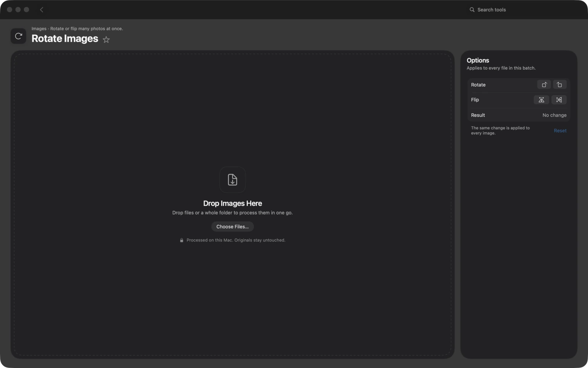This screenshot has width=588, height=368.
Task: Click the "Rotate" row label
Action: pyautogui.click(x=478, y=85)
